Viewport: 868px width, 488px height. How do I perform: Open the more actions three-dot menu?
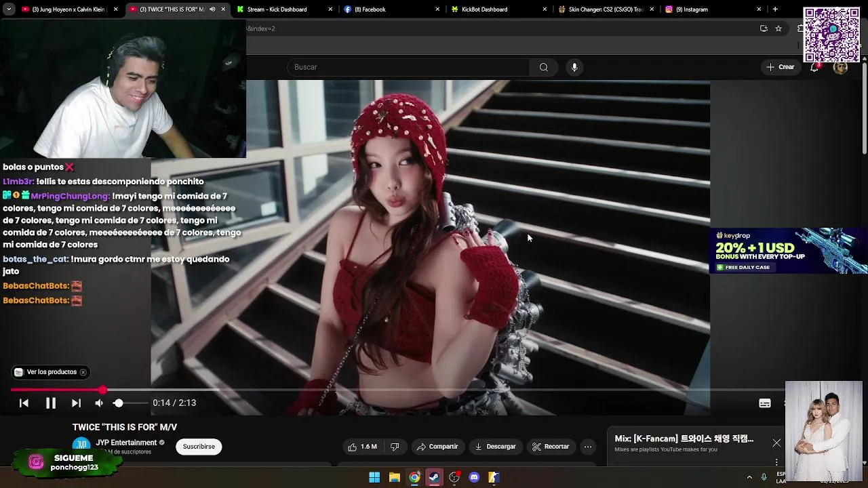588,447
